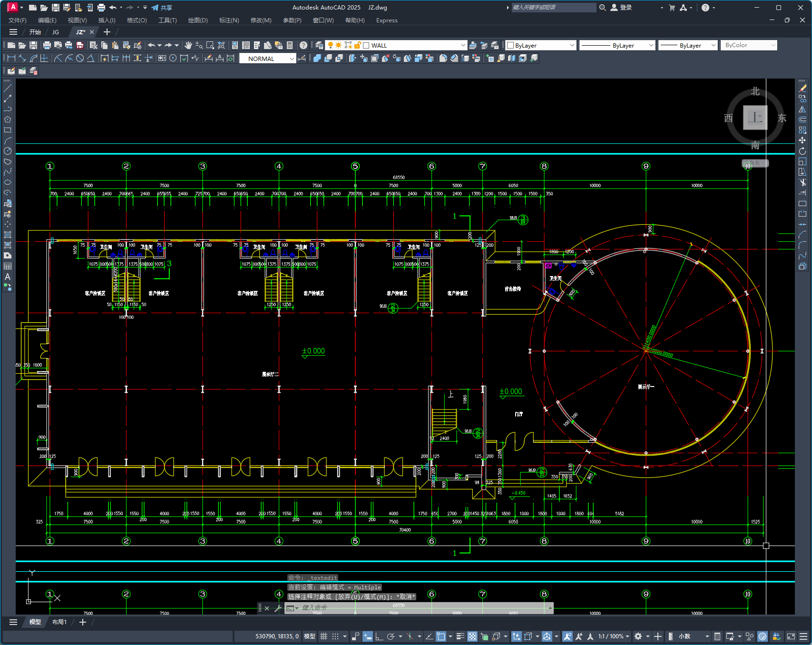The height and width of the screenshot is (645, 812).
Task: Toggle drawing grid display in status bar
Action: (x=323, y=636)
